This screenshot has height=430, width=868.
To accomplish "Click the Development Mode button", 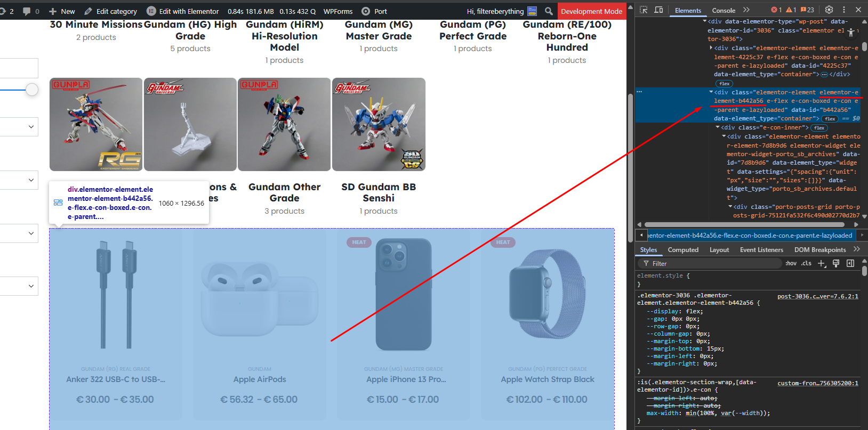I will coord(591,11).
